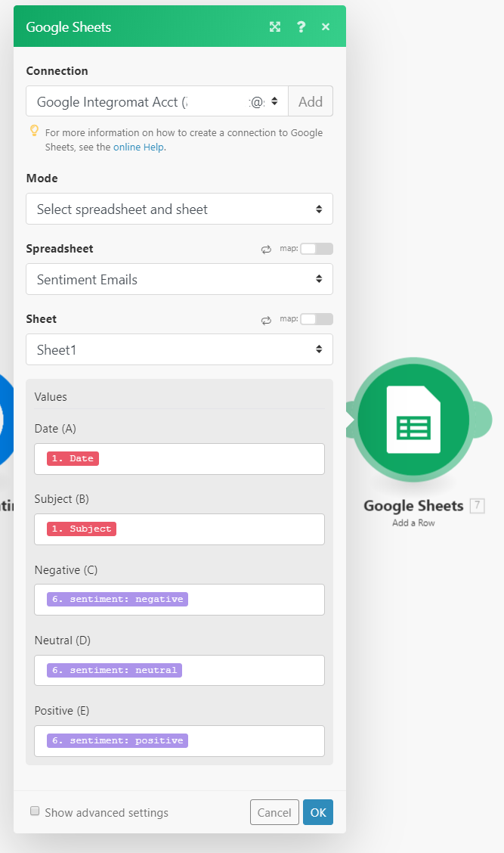The width and height of the screenshot is (504, 853).
Task: Open the Sentiment Emails spreadsheet dropdown
Action: pos(179,279)
